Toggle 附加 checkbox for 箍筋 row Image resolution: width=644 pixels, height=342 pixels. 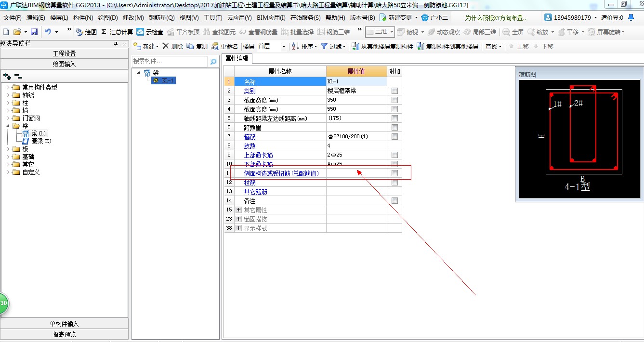[394, 136]
